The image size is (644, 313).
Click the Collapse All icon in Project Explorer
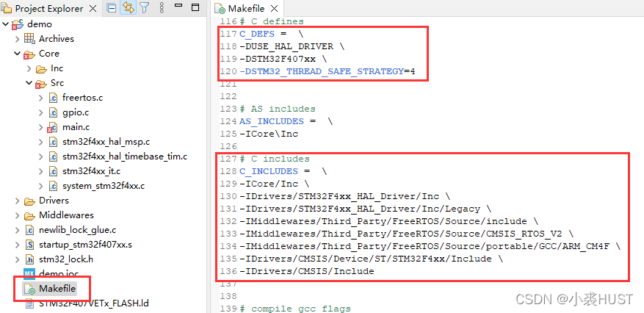(x=112, y=8)
